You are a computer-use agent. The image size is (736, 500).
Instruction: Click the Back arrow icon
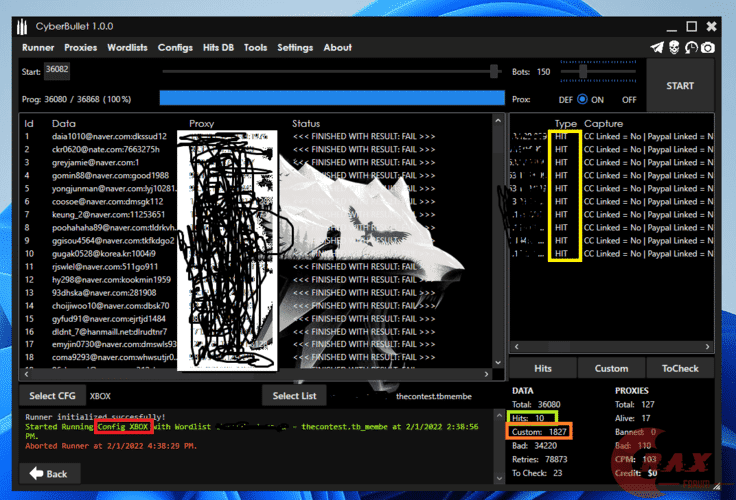pos(37,473)
